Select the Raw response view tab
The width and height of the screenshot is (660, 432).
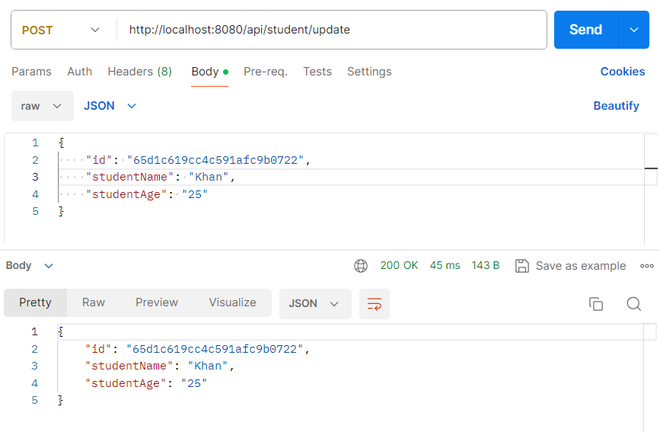pos(93,302)
